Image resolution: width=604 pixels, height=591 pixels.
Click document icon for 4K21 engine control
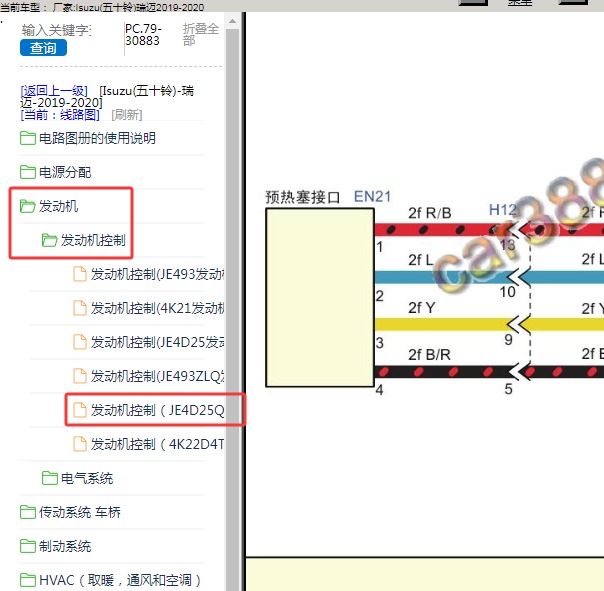80,308
